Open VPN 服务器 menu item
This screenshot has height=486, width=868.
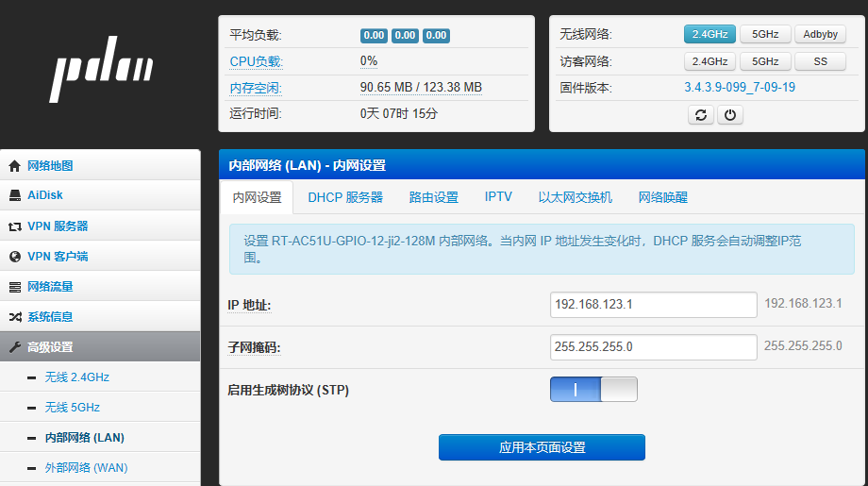100,226
